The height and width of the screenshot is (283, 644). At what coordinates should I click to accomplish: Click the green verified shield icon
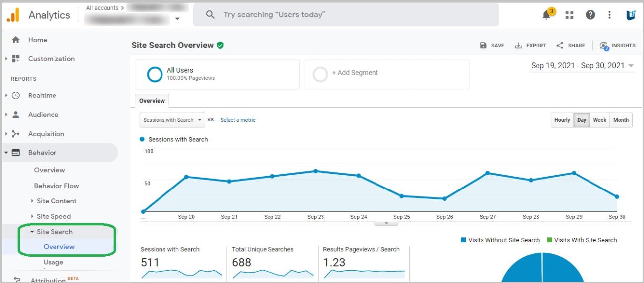(220, 46)
